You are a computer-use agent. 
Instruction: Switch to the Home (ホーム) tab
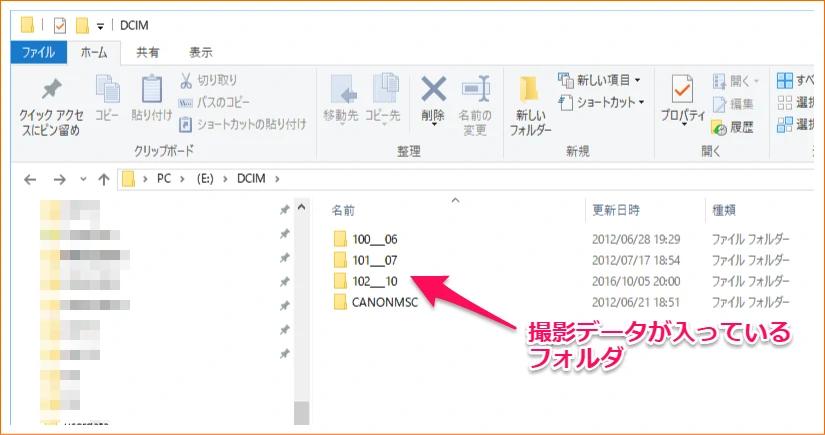pyautogui.click(x=94, y=52)
